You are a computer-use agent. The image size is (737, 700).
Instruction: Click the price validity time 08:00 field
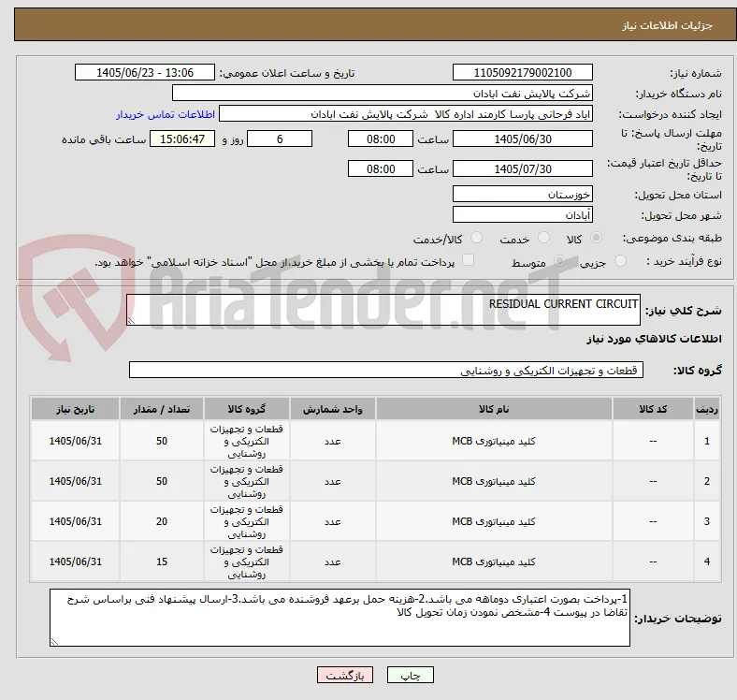tap(381, 168)
